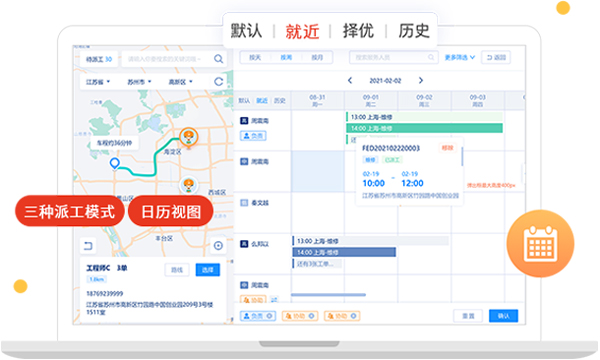Click the 08-31 周一 column header

317,101
